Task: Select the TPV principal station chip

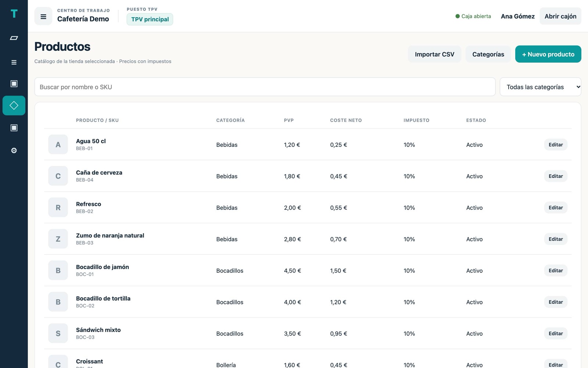Action: coord(150,19)
